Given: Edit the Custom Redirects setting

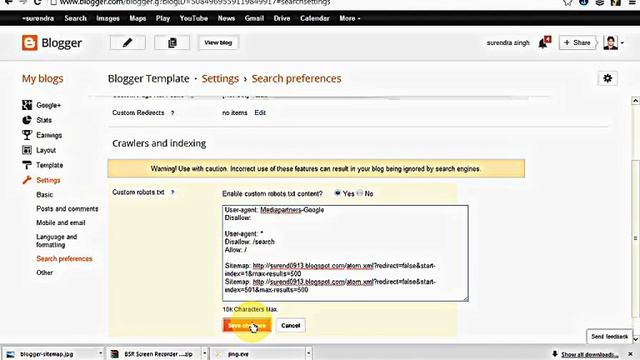Looking at the screenshot, I should (260, 113).
